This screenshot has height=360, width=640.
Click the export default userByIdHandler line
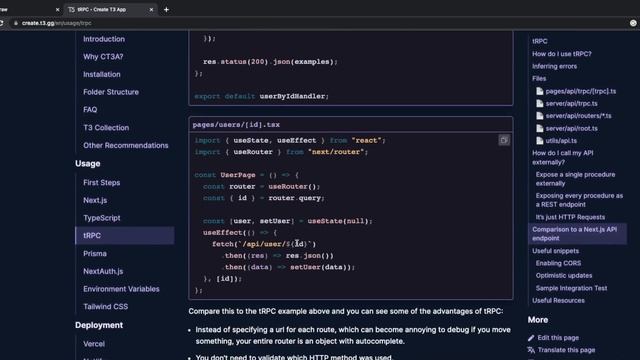click(x=261, y=96)
